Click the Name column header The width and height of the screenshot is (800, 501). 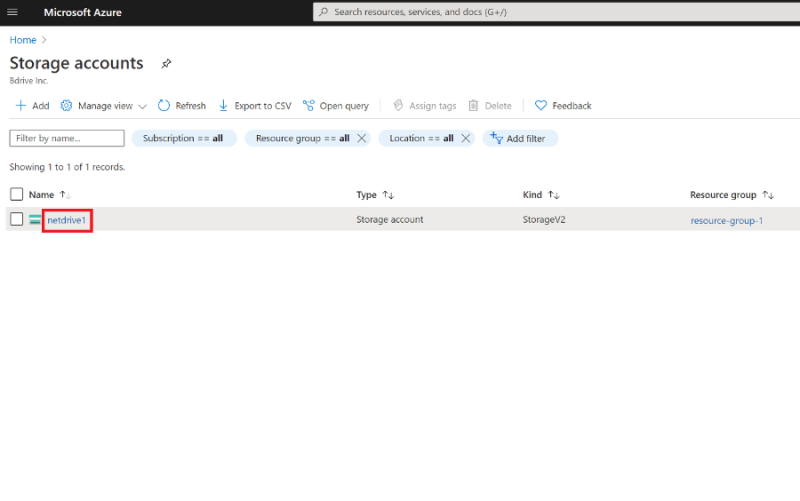(41, 194)
